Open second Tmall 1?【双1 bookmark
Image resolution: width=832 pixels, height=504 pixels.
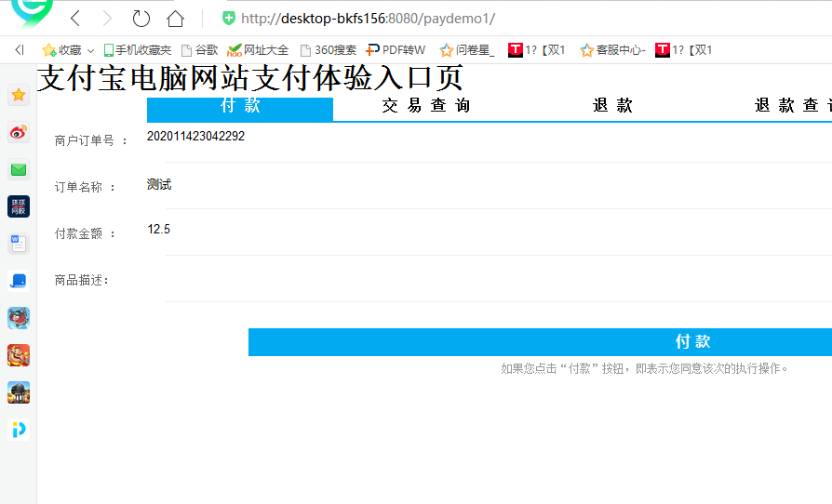[683, 50]
